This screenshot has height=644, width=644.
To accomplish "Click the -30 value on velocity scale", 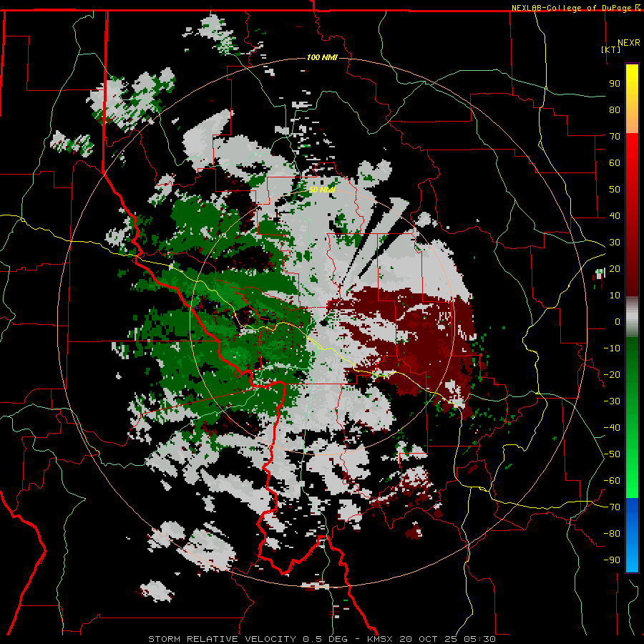I will click(x=612, y=401).
